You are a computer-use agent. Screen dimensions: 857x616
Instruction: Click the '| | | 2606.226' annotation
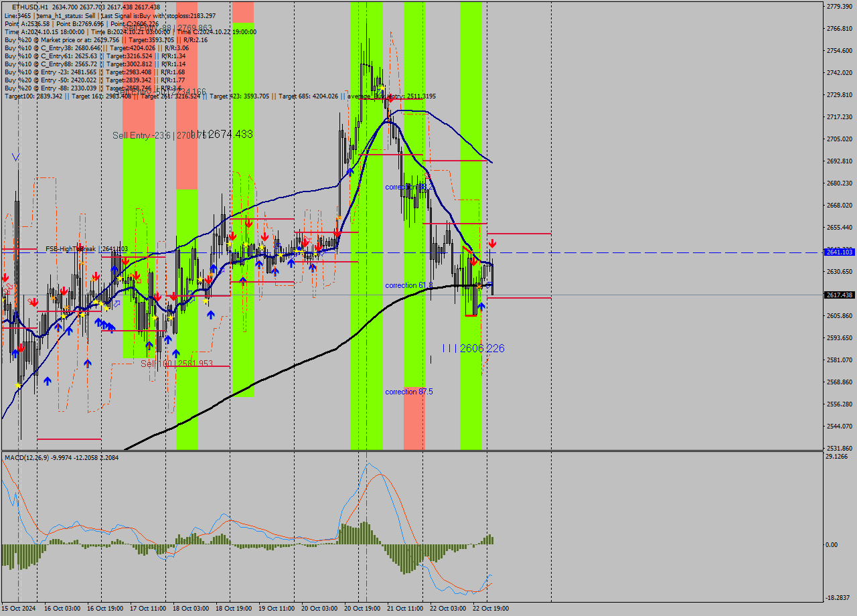coord(473,348)
